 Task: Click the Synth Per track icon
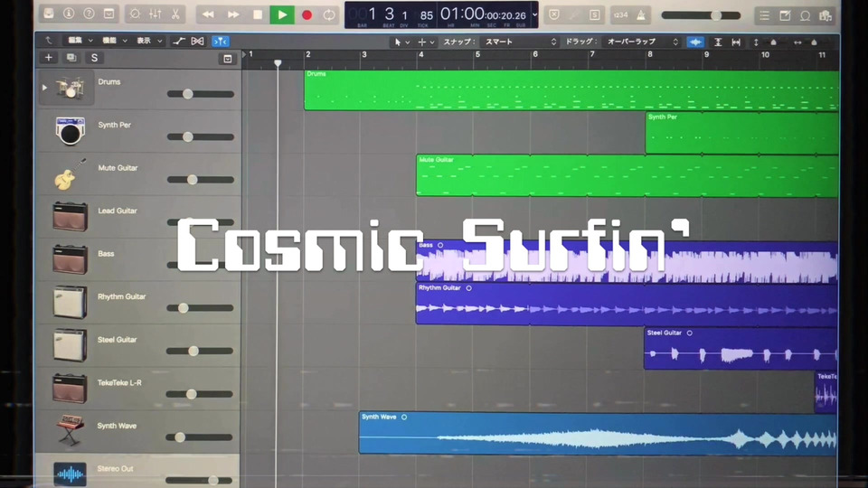(70, 130)
